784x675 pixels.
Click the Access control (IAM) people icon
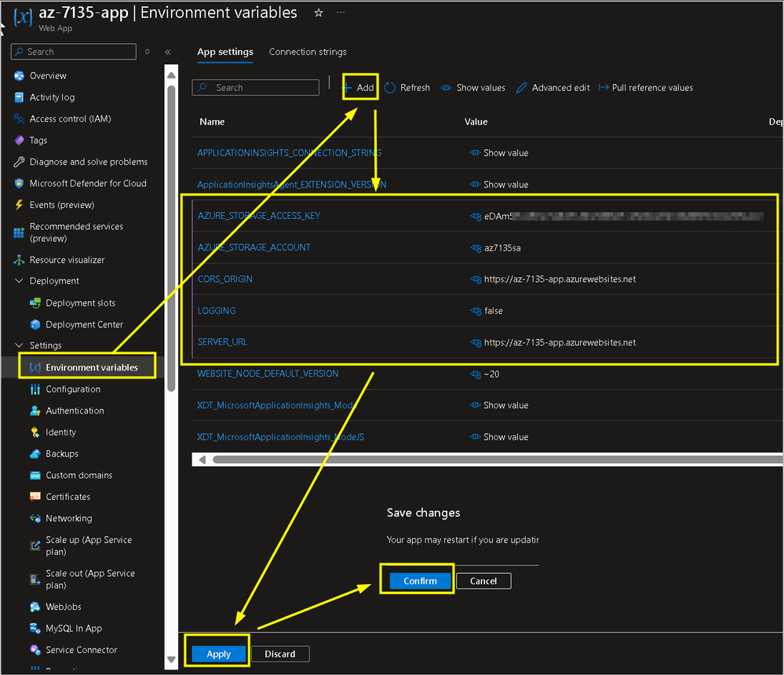tap(19, 119)
